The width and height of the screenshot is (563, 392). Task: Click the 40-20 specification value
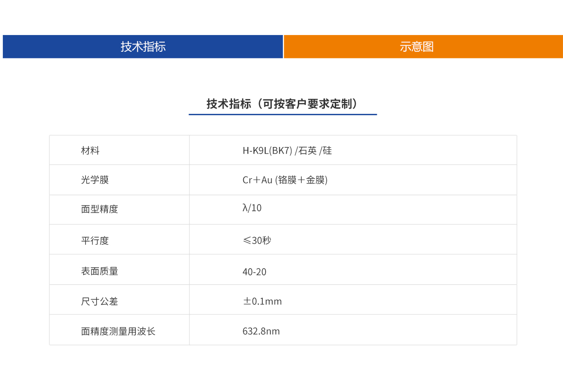pyautogui.click(x=254, y=272)
